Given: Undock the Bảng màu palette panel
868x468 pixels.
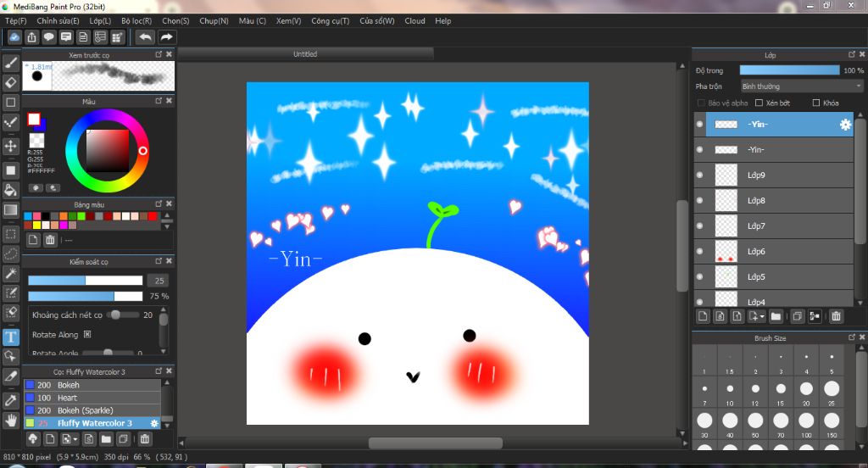Looking at the screenshot, I should tap(159, 203).
